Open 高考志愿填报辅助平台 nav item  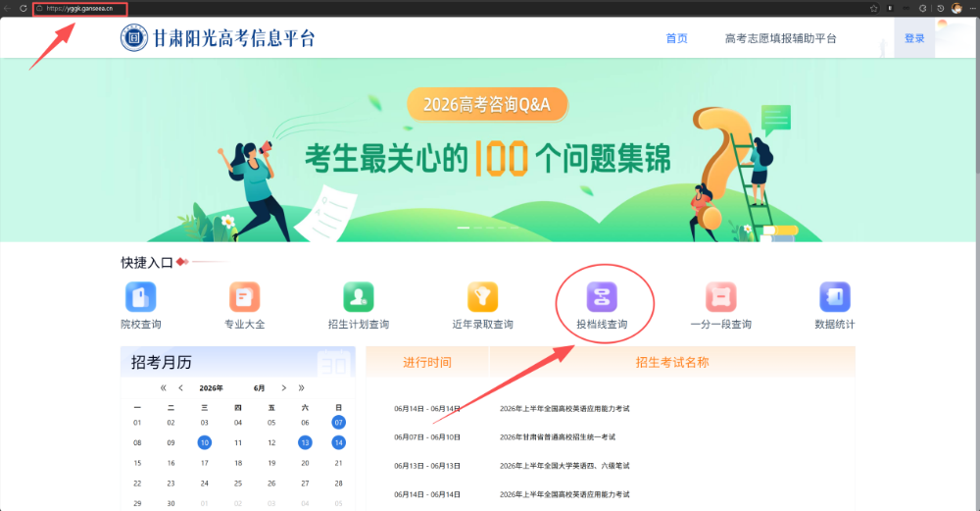[x=780, y=38]
